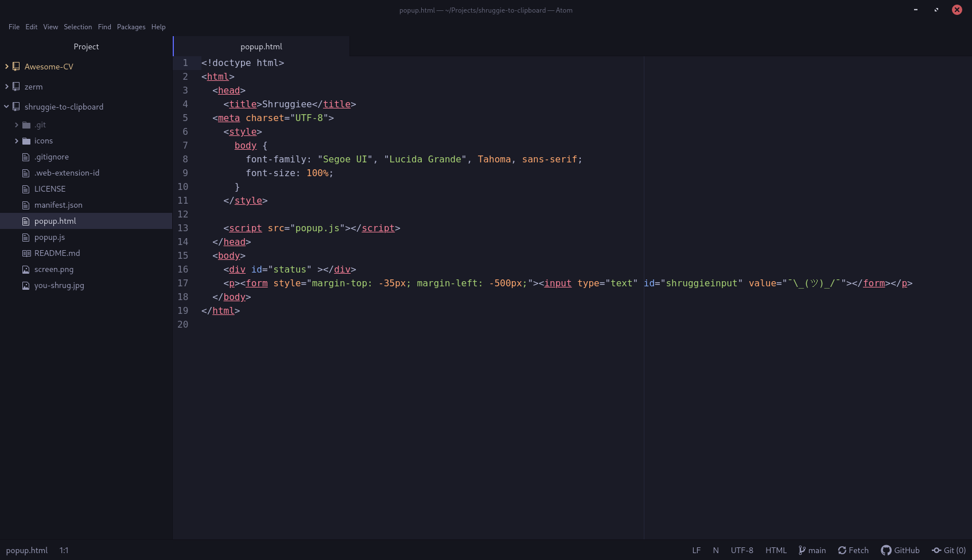Image resolution: width=972 pixels, height=560 pixels.
Task: Open the File menu
Action: [x=14, y=27]
